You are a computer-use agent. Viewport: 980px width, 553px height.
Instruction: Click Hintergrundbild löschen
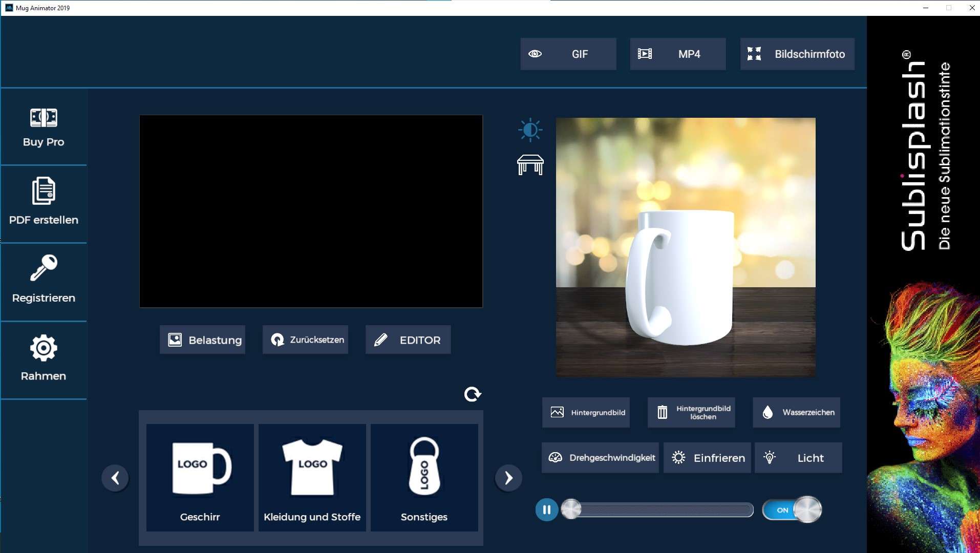[x=691, y=412]
